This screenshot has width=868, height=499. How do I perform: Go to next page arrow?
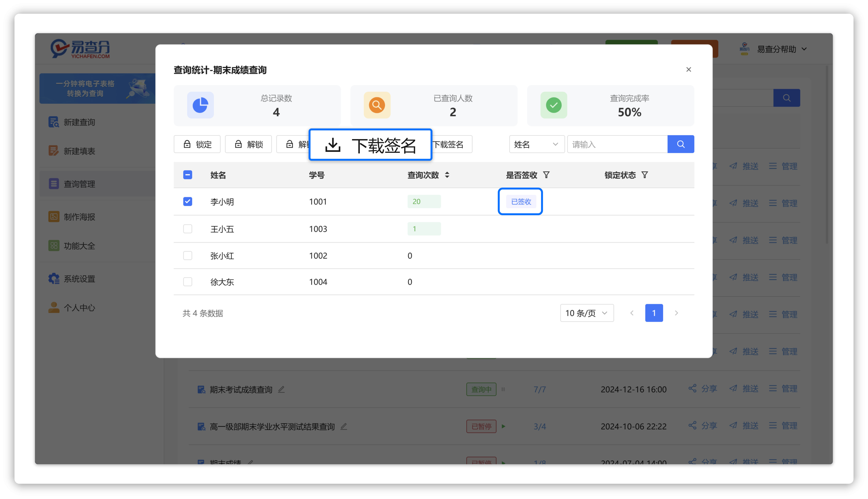point(676,313)
